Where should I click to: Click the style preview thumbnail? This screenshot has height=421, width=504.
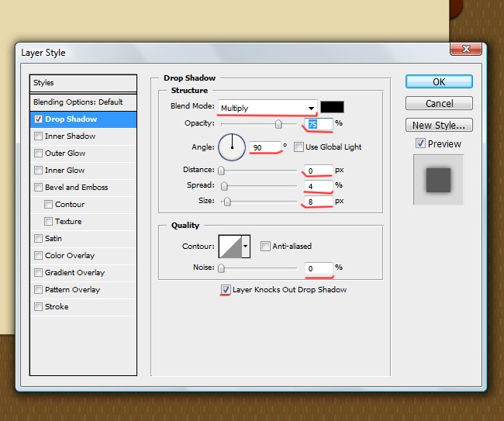tap(438, 180)
